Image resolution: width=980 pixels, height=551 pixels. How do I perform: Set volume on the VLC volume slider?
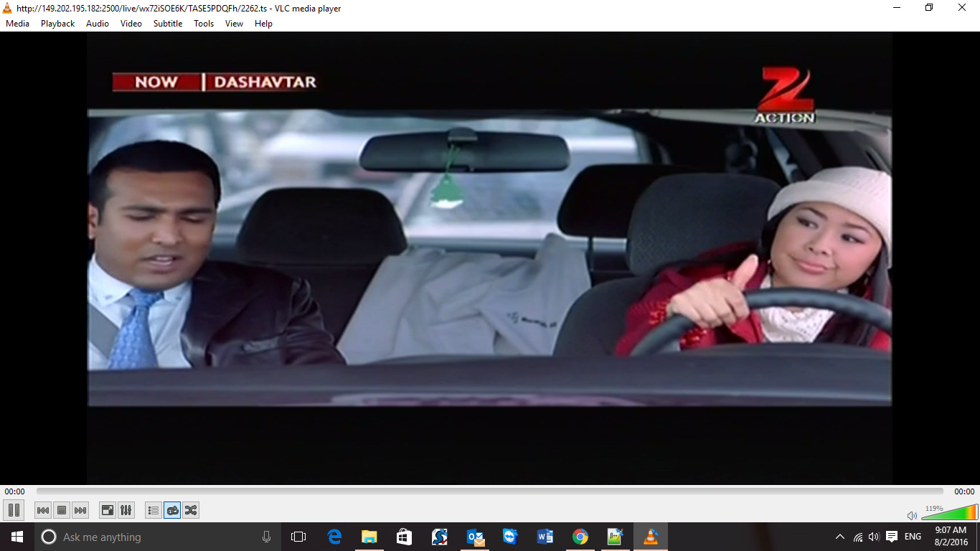(x=949, y=512)
